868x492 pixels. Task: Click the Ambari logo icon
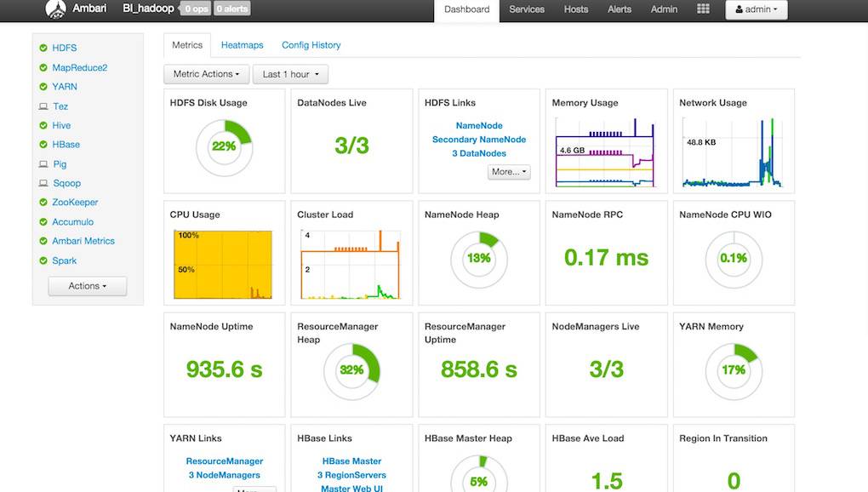coord(55,9)
